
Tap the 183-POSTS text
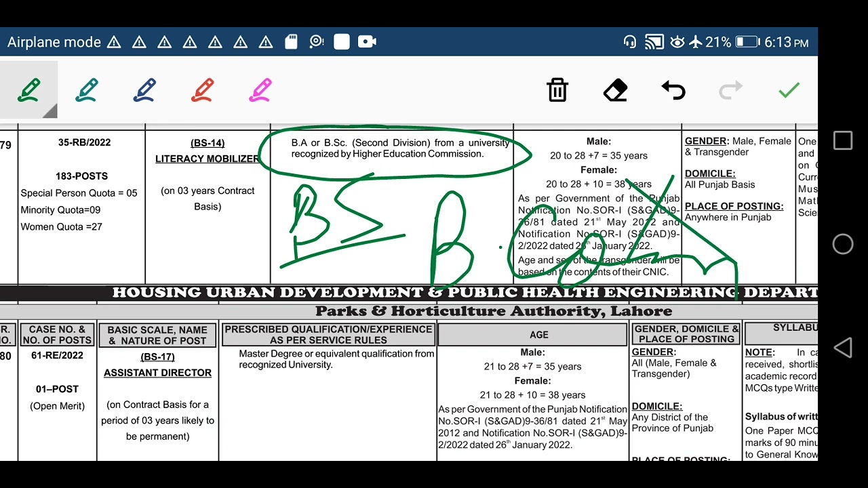[x=81, y=176]
